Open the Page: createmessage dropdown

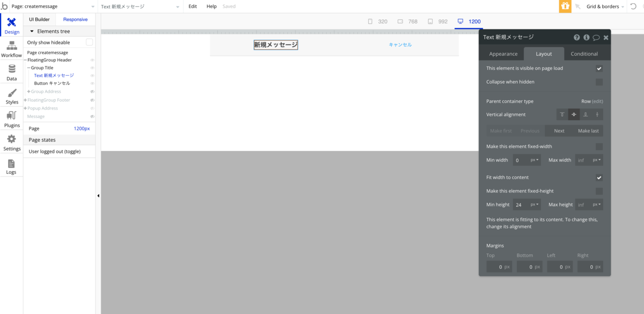pos(52,6)
